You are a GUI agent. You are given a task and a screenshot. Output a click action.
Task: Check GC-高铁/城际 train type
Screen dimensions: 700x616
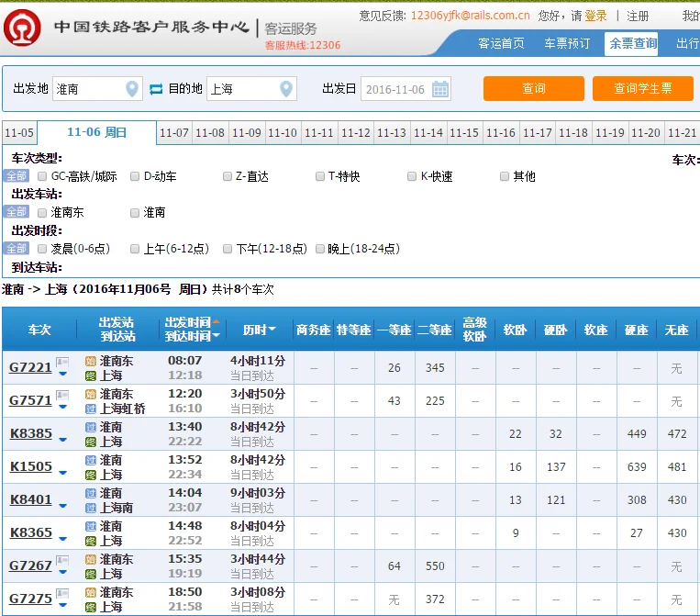tap(42, 176)
